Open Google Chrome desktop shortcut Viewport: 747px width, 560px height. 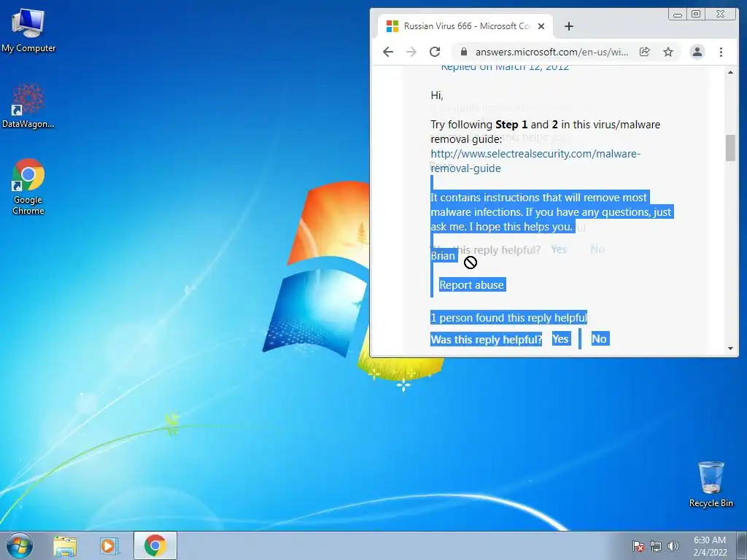tap(28, 186)
